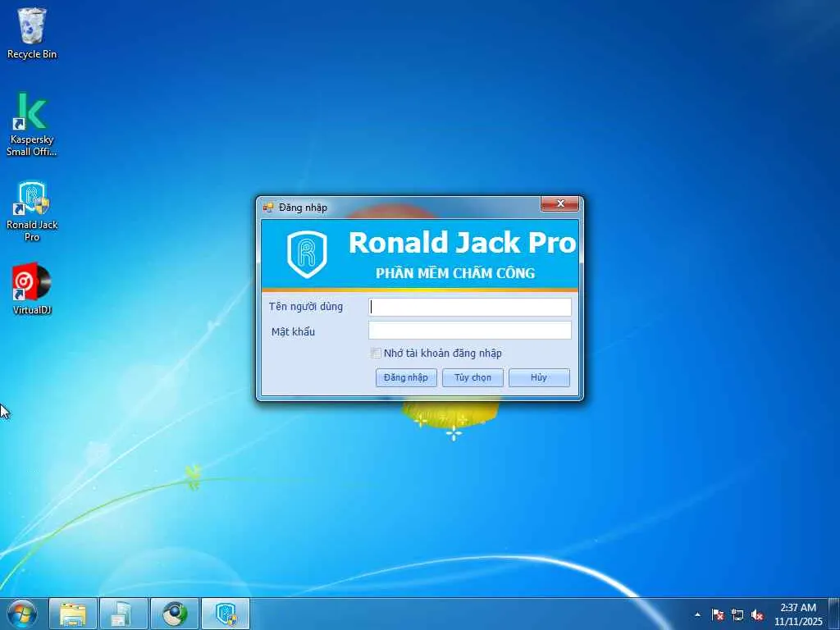The width and height of the screenshot is (840, 630).
Task: Open the clock showing 2:37 AM
Action: [x=797, y=614]
